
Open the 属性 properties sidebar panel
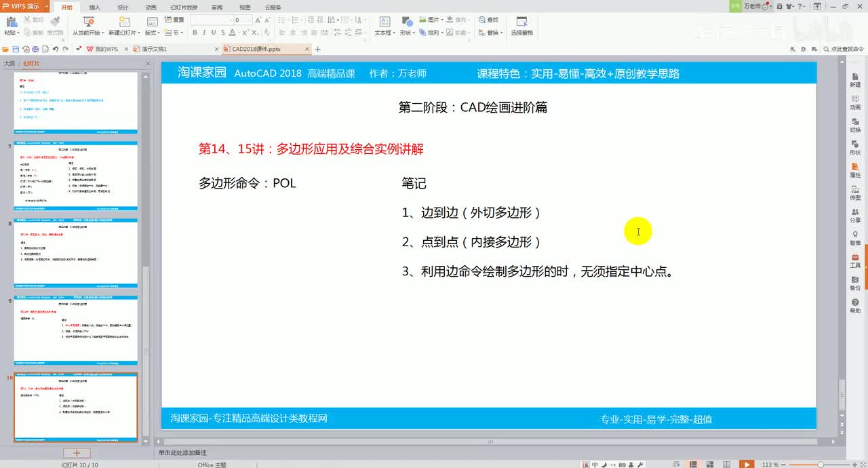tap(855, 170)
